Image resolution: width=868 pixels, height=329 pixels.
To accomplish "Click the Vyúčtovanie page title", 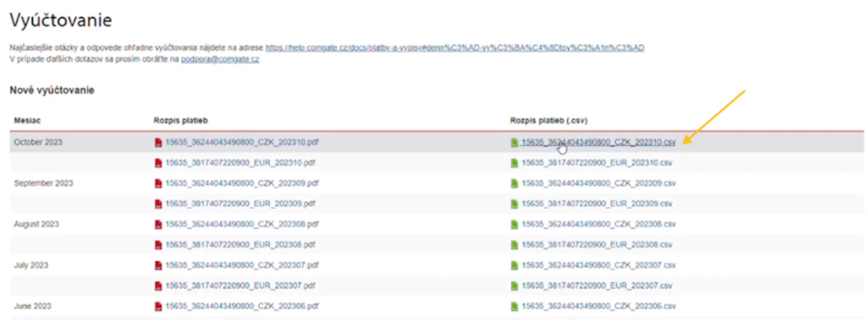I will (61, 20).
